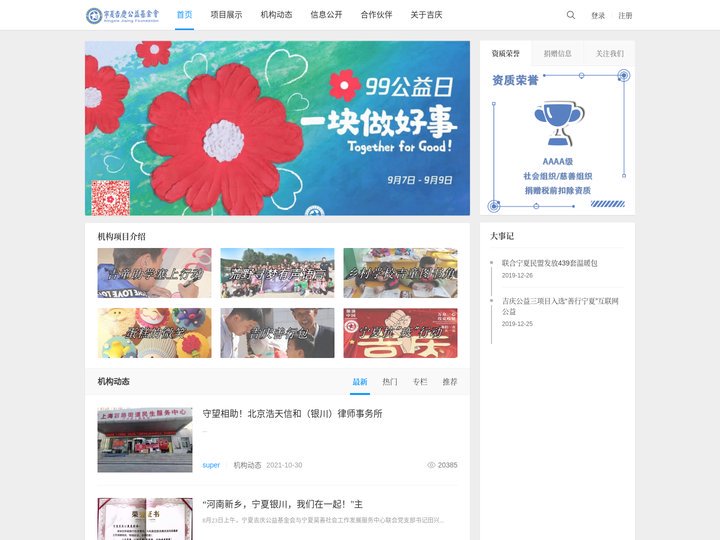Viewport: 720px width, 540px height.
Task: Open timeline entry 联合宁夏民盟发放439套温暖包
Action: point(549,263)
